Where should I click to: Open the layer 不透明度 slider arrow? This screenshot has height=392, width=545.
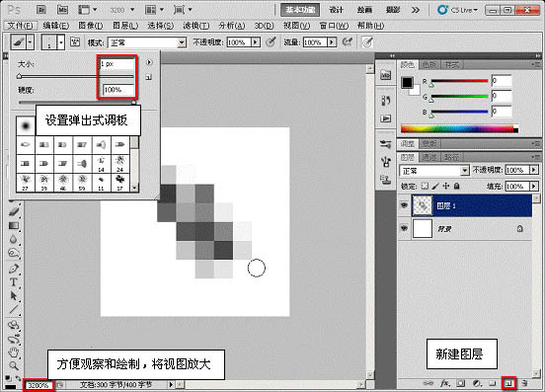534,170
